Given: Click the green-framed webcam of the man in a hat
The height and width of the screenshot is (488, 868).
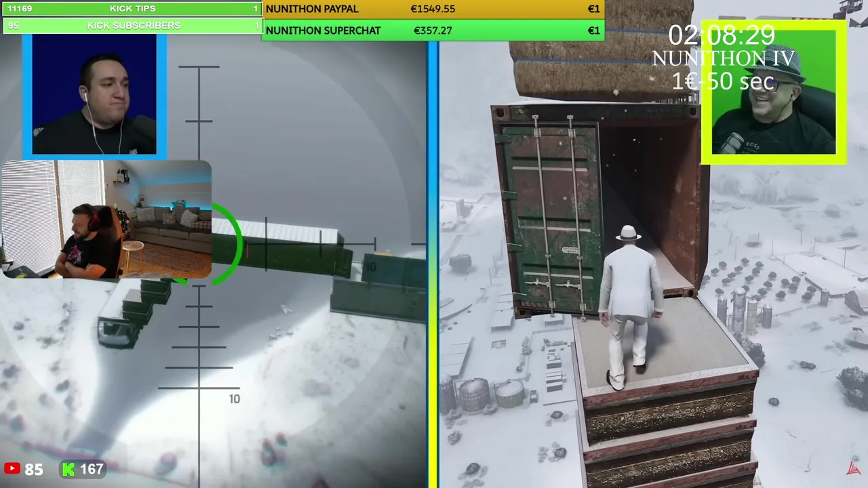Looking at the screenshot, I should tap(774, 93).
